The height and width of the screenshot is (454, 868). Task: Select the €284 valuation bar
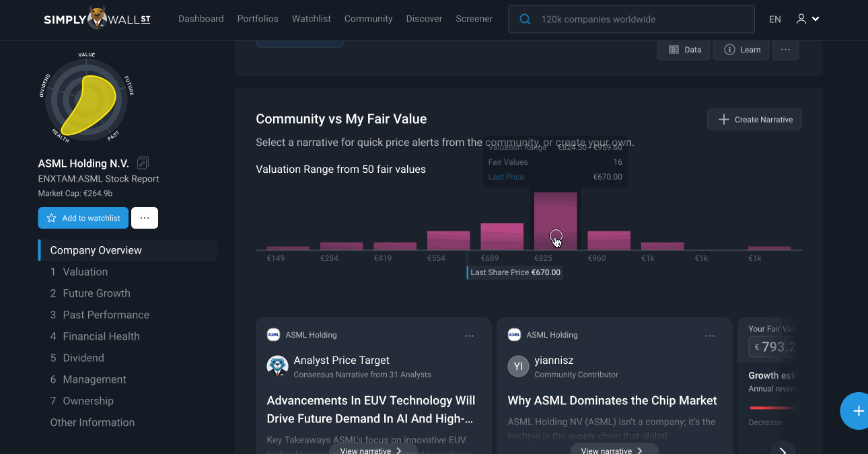tap(341, 246)
